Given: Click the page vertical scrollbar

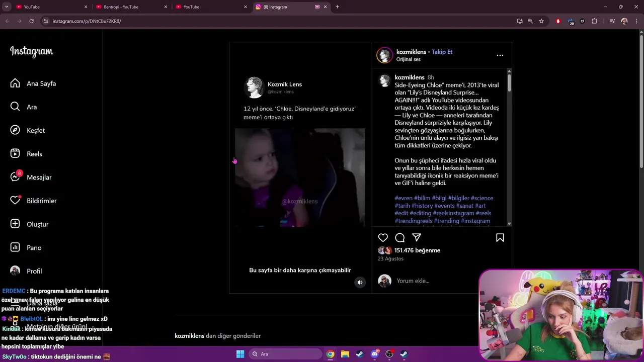Looking at the screenshot, I should [641, 101].
